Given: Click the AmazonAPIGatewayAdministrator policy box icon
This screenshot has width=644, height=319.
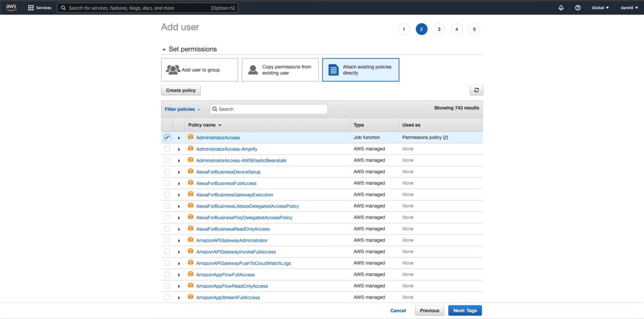Looking at the screenshot, I should coord(191,240).
